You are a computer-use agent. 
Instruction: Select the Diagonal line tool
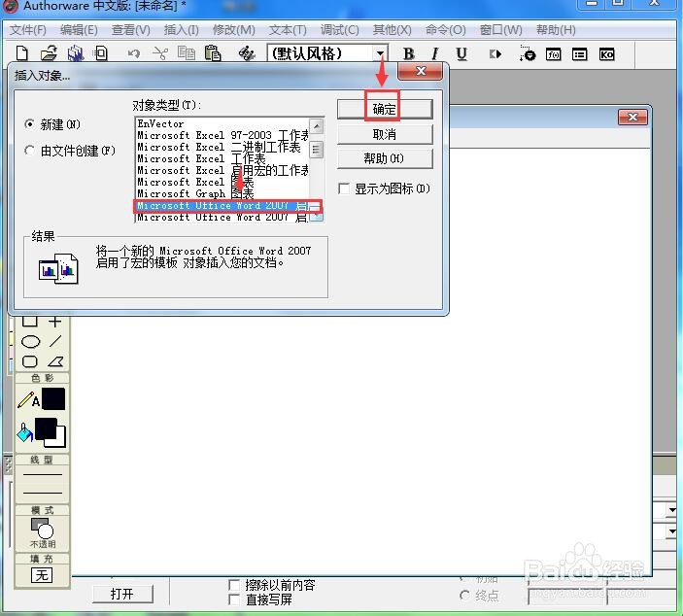55,341
